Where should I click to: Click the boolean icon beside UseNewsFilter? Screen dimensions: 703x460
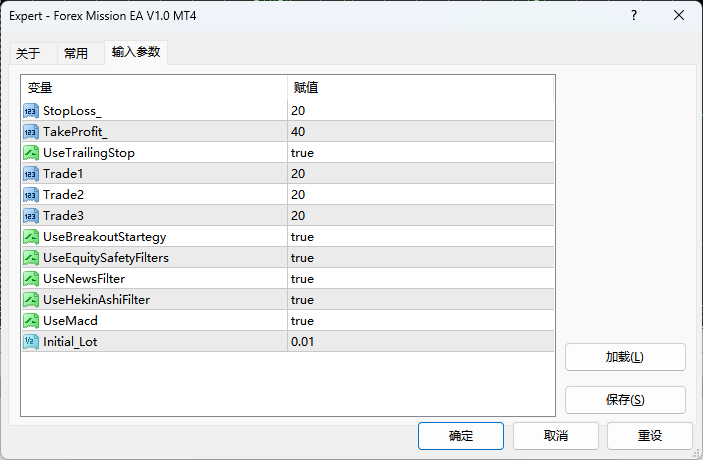click(31, 279)
